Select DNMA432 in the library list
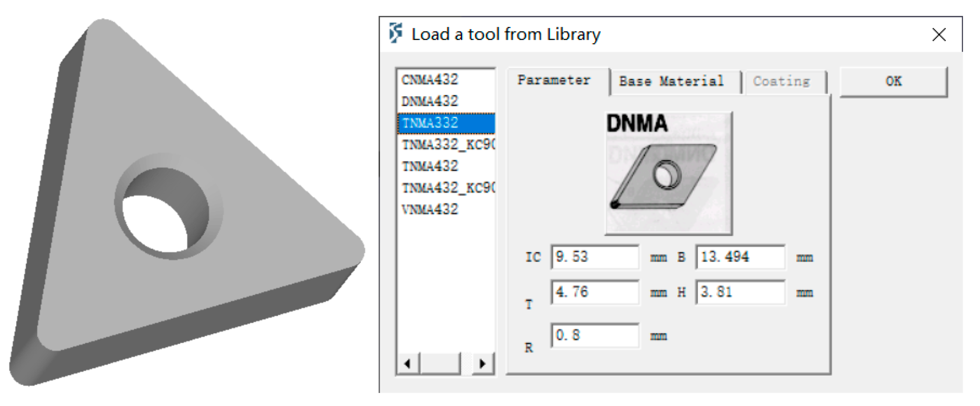Image resolution: width=980 pixels, height=406 pixels. (x=430, y=101)
